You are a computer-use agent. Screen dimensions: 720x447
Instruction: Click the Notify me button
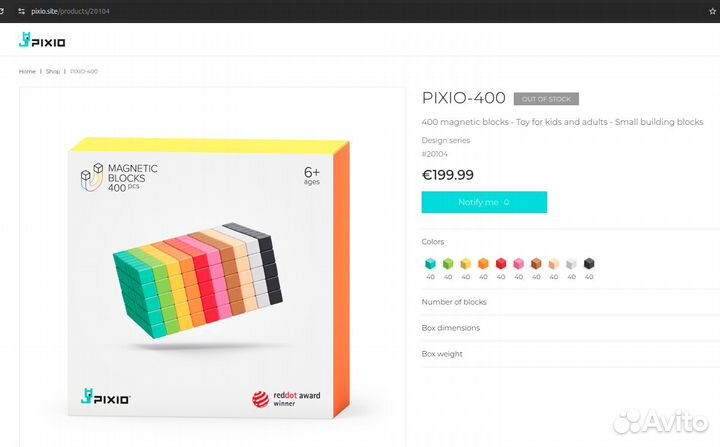484,202
